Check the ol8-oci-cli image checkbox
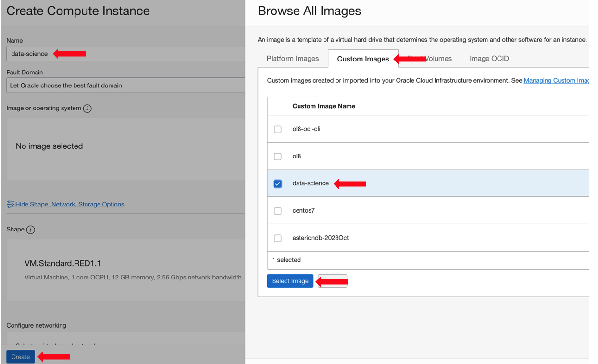The height and width of the screenshot is (364, 598). pyautogui.click(x=277, y=129)
